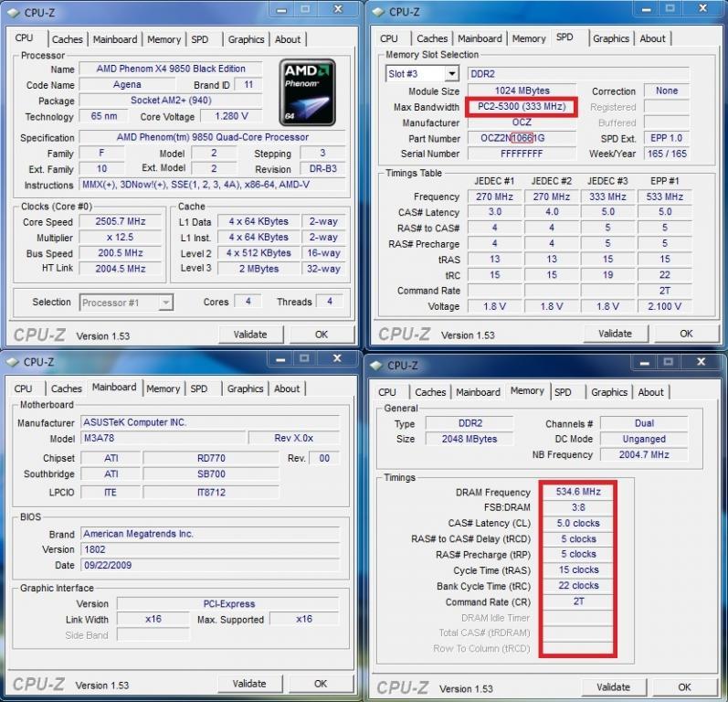Click the Week/Year value 165 / 165
The image size is (728, 702).
pyautogui.click(x=667, y=154)
